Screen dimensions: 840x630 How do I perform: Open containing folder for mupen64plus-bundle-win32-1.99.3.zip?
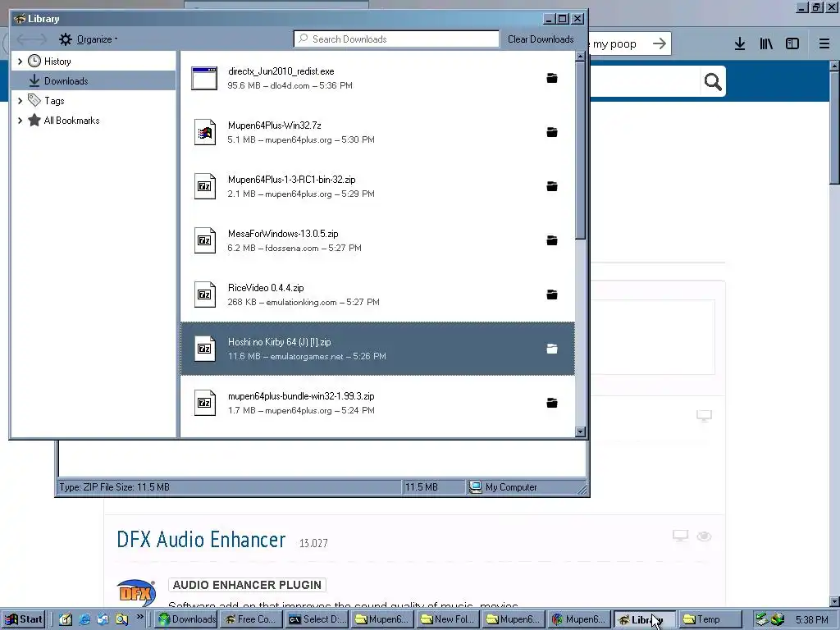point(552,403)
